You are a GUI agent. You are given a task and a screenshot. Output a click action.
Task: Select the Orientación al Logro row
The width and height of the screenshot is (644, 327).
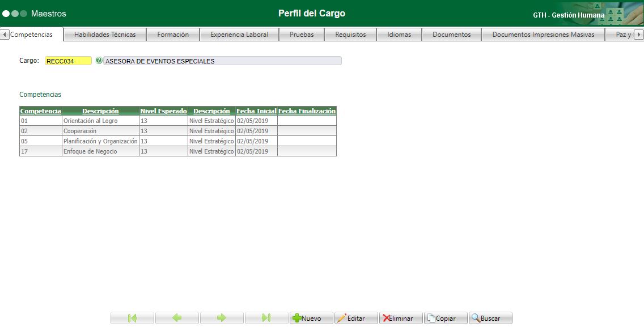pyautogui.click(x=178, y=121)
